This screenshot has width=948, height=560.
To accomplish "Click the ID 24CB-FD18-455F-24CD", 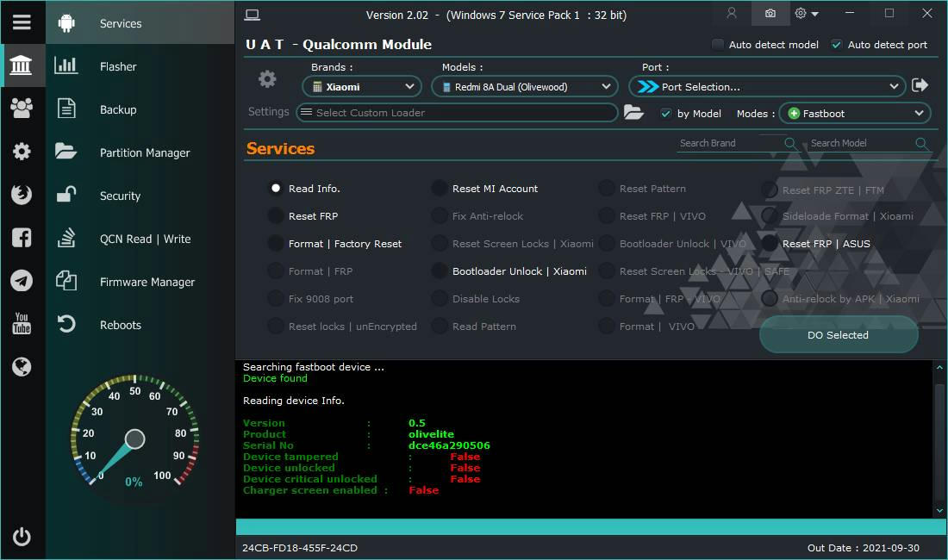I will pos(300,548).
